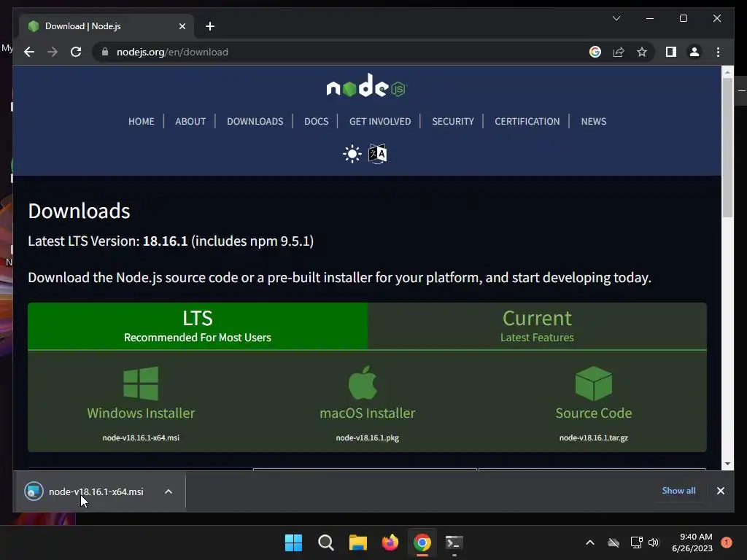Switch to the Current Latest Features tab
The height and width of the screenshot is (560, 747).
(537, 326)
